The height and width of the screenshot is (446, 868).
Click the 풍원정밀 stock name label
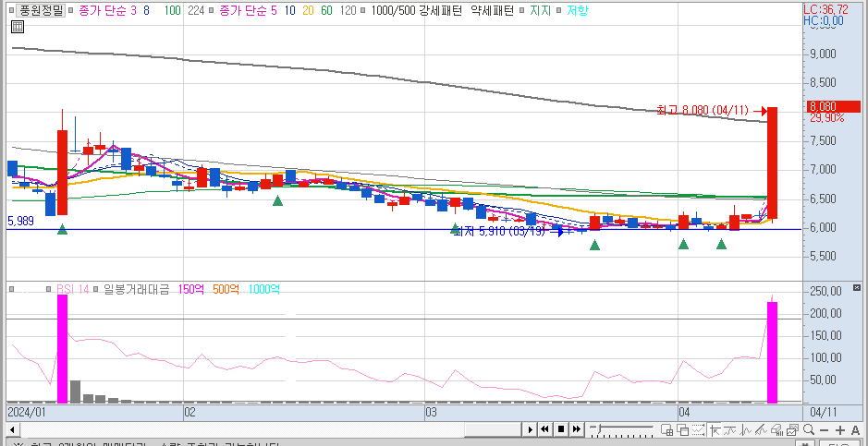[x=42, y=10]
